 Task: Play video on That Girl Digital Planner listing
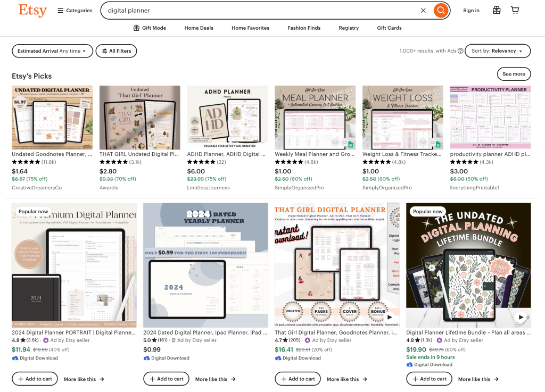click(389, 317)
